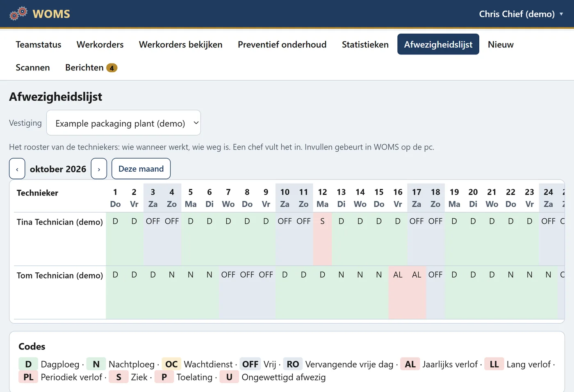Image resolution: width=574 pixels, height=392 pixels.
Task: Select Tom's OFF cell on 7 Wo
Action: click(x=228, y=292)
